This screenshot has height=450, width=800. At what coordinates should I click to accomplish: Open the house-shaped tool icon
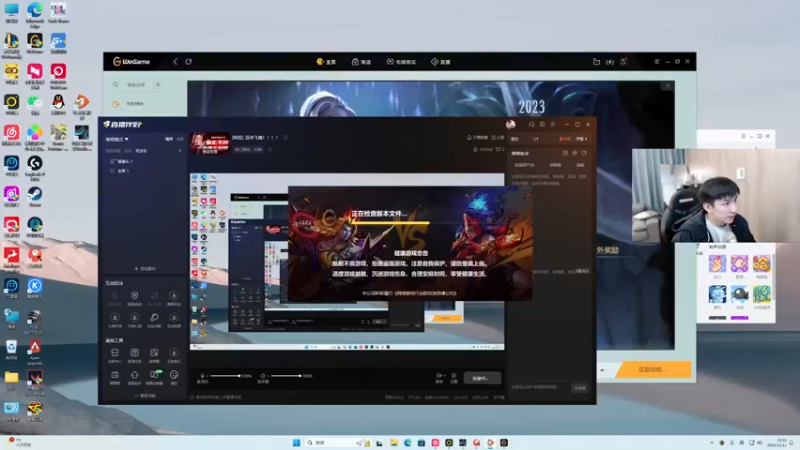135,377
